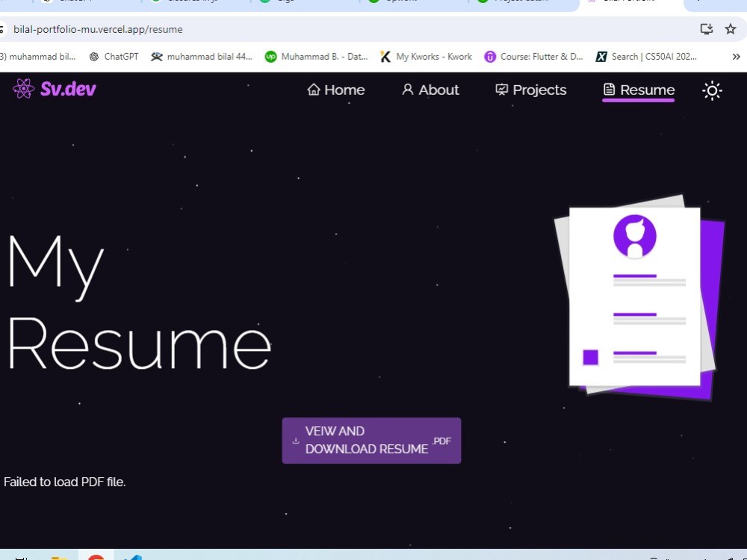Click the muhammad bilal 44 bookmark favicon
Image resolution: width=747 pixels, height=560 pixels.
[156, 57]
